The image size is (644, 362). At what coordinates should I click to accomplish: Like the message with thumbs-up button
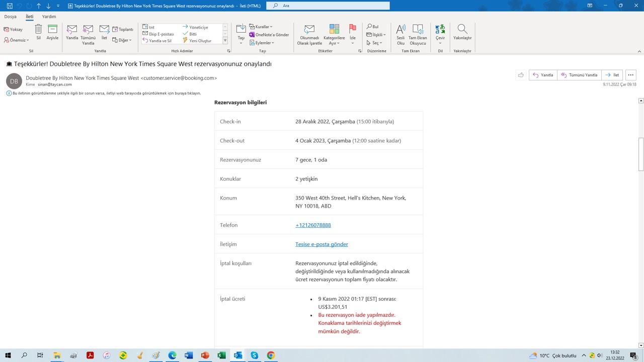(521, 75)
